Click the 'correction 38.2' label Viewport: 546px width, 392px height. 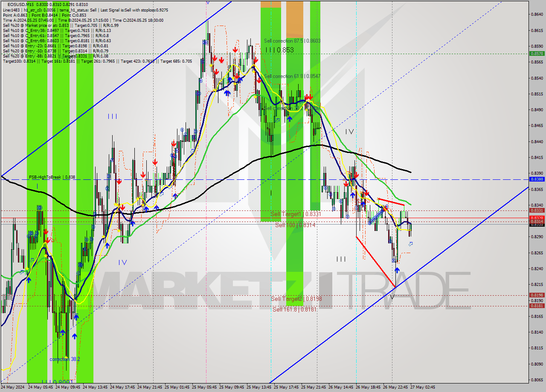coord(65,359)
